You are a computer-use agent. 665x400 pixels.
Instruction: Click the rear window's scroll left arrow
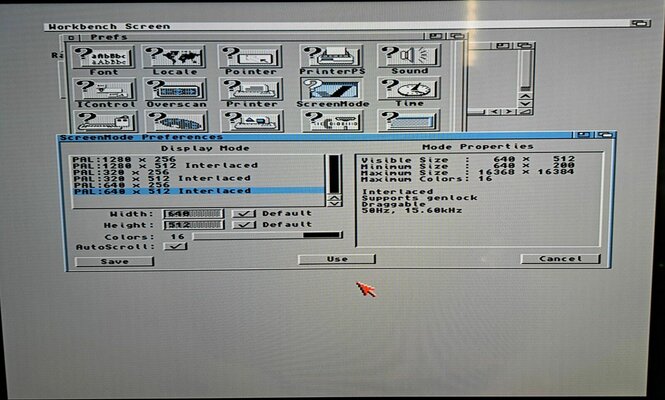[x=493, y=112]
